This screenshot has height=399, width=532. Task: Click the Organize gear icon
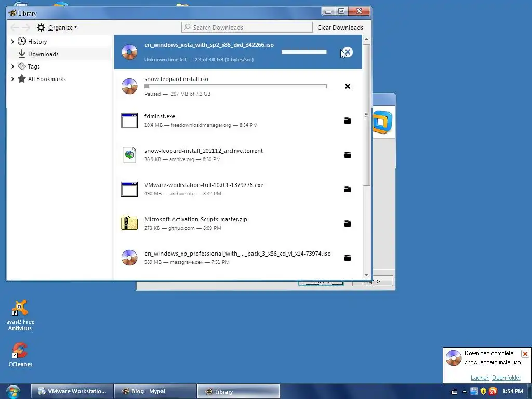(41, 28)
